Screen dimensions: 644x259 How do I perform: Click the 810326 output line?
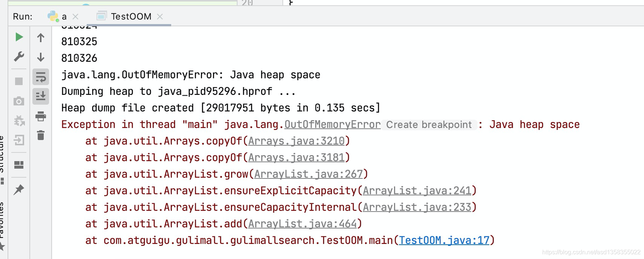(79, 58)
